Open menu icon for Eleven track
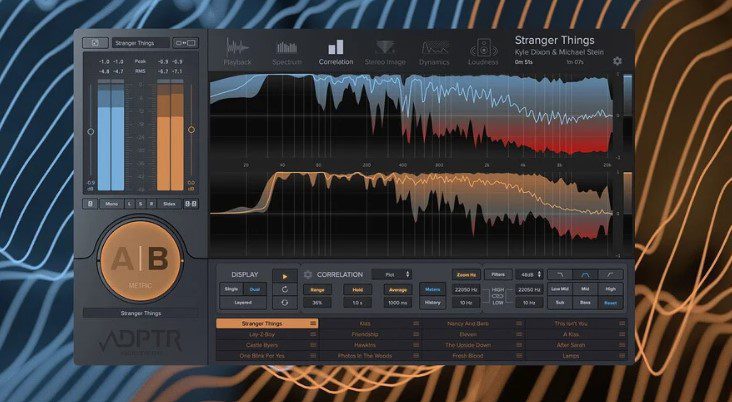This screenshot has height=402, width=732. tap(519, 334)
